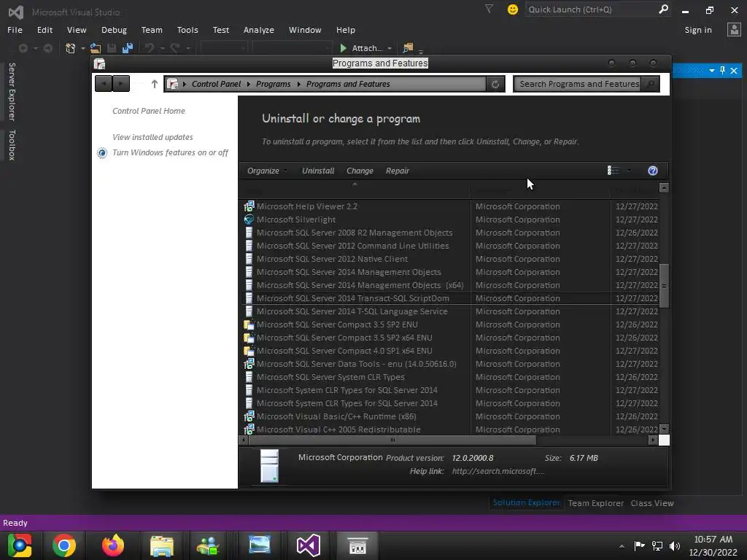Screen dimensions: 747x560
Task: Click the volume speaker icon in system tray
Action: [x=675, y=545]
